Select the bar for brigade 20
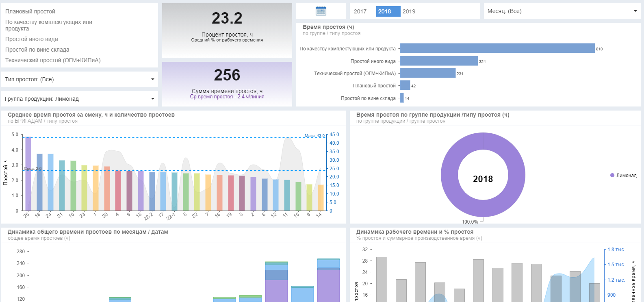 click(107, 189)
